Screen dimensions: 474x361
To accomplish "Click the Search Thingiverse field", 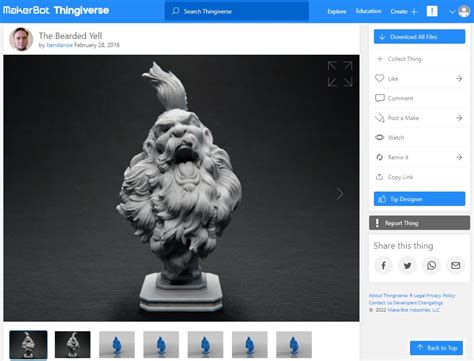I will (x=237, y=11).
